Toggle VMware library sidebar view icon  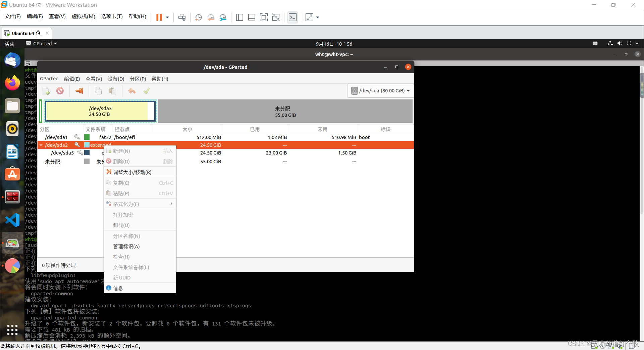(239, 17)
